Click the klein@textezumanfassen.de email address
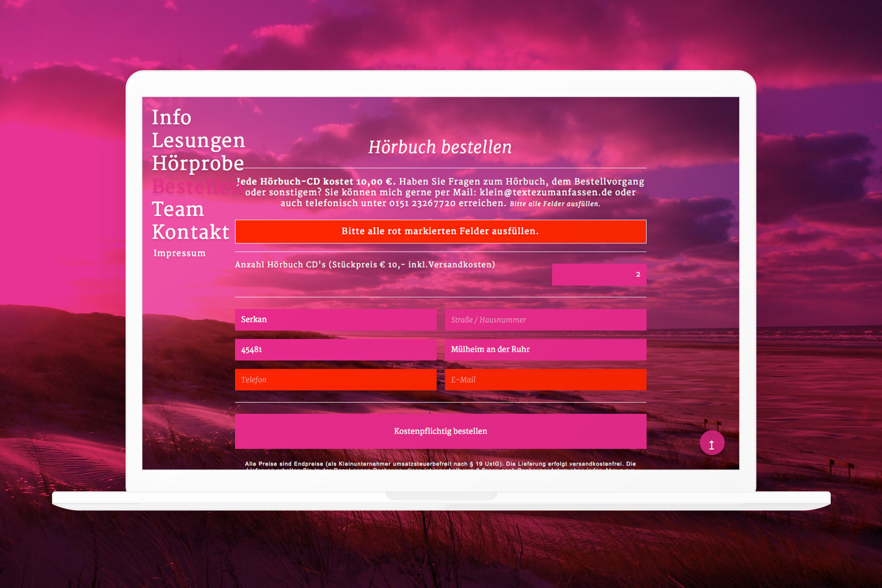This screenshot has height=588, width=882. tap(546, 192)
